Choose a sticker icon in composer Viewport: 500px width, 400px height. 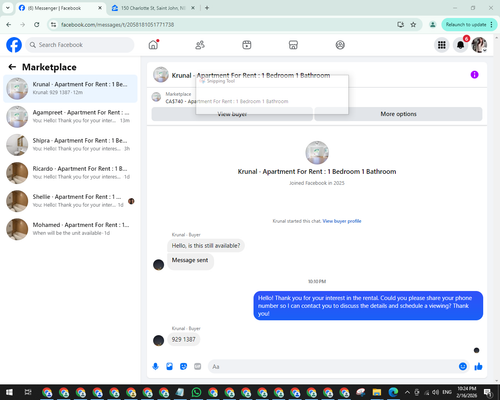183,367
